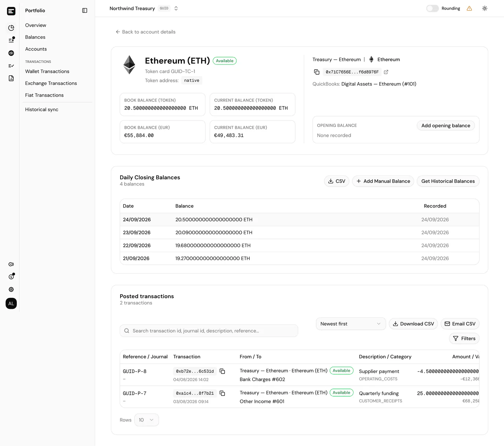Click the Ethereum network icon

click(x=371, y=60)
